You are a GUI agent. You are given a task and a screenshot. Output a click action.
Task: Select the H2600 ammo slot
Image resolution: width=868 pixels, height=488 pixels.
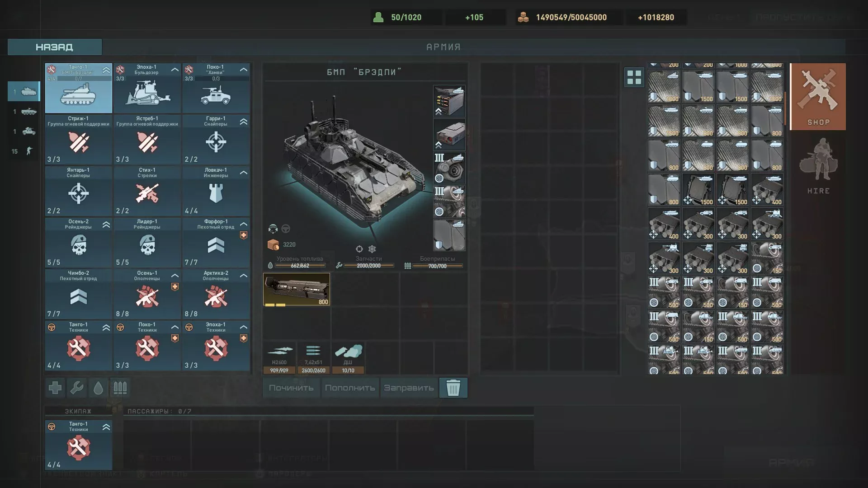279,358
